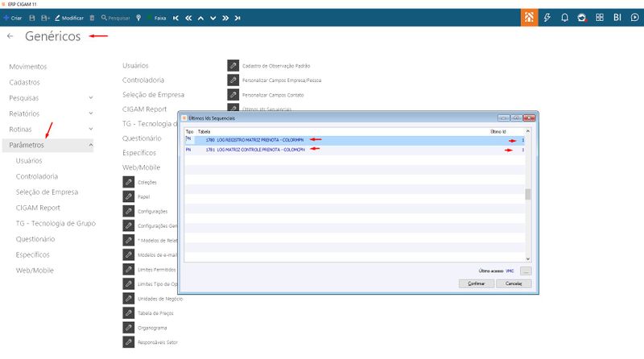Image resolution: width=644 pixels, height=359 pixels.
Task: Expand the Relatórios sidebar chevron
Action: (91, 113)
